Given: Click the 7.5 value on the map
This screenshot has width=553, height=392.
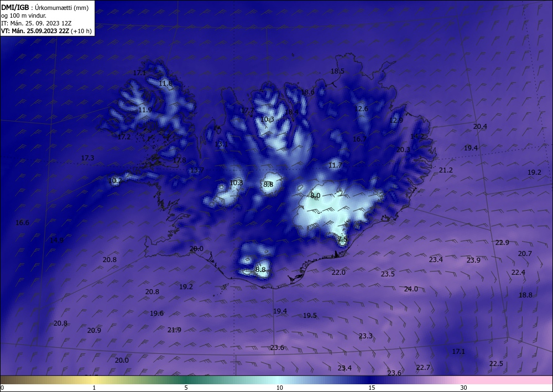Looking at the screenshot, I should point(342,239).
